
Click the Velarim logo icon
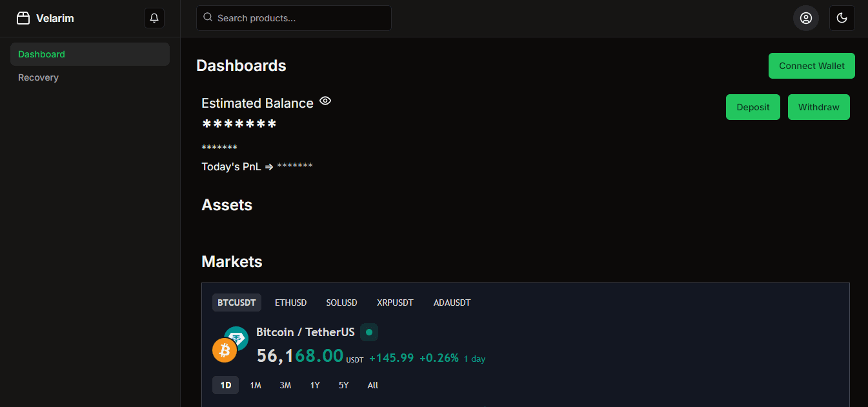pyautogui.click(x=23, y=18)
